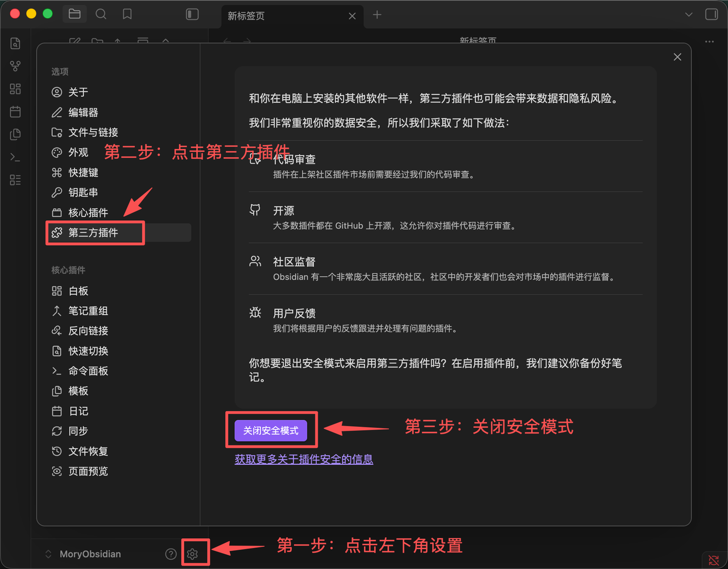Screen dimensions: 728x569
Task: Open graph view icon in left ribbon
Action: pyautogui.click(x=15, y=66)
